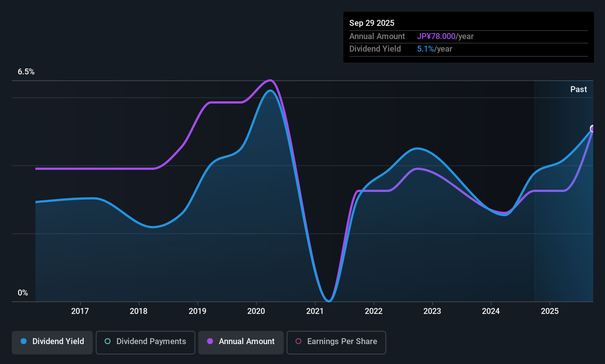605x364 pixels.
Task: Click the purple dot beside Annual Amount
Action: [210, 342]
